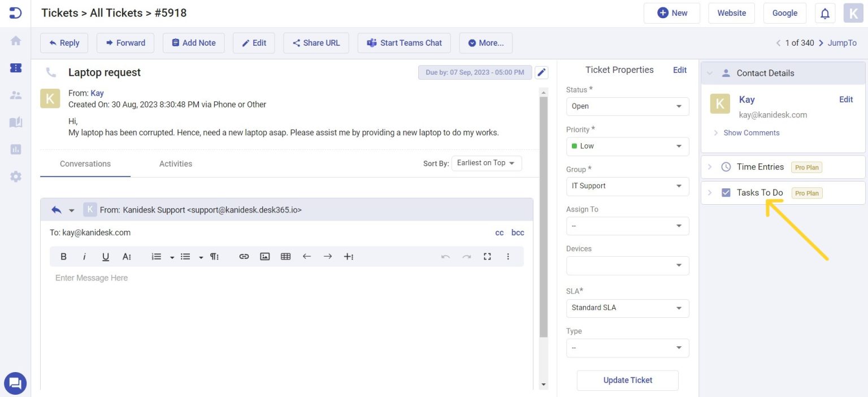Open the More ticket actions menu
The image size is (868, 397).
(485, 42)
